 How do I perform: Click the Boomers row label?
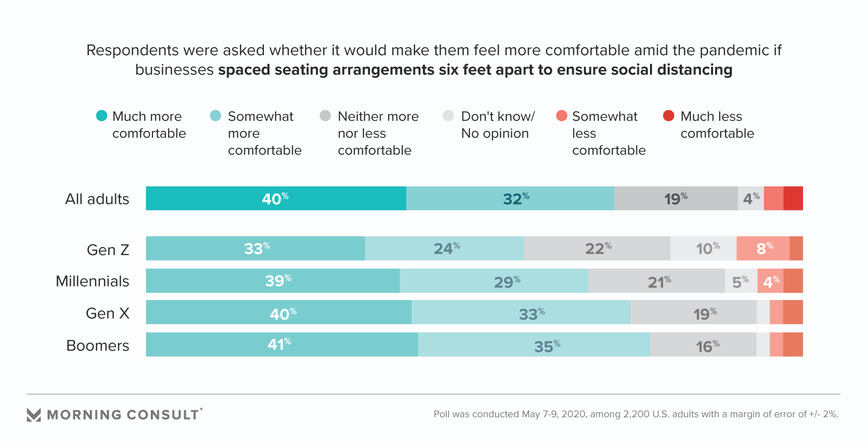click(x=98, y=346)
